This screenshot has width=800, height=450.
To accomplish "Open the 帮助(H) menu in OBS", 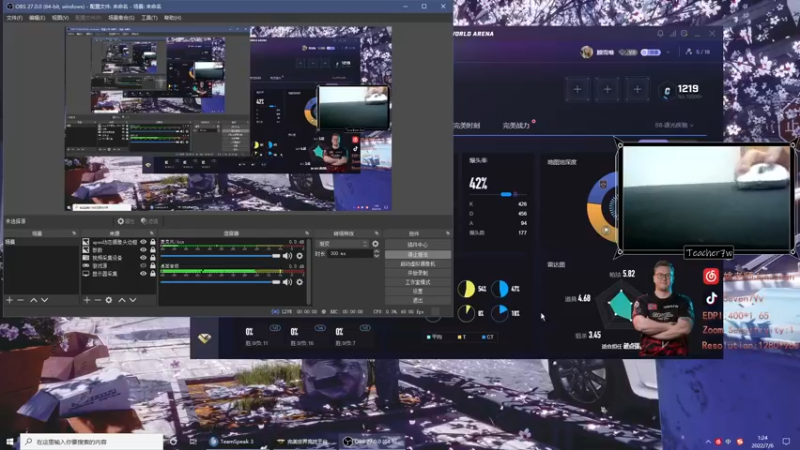I will pos(172,18).
